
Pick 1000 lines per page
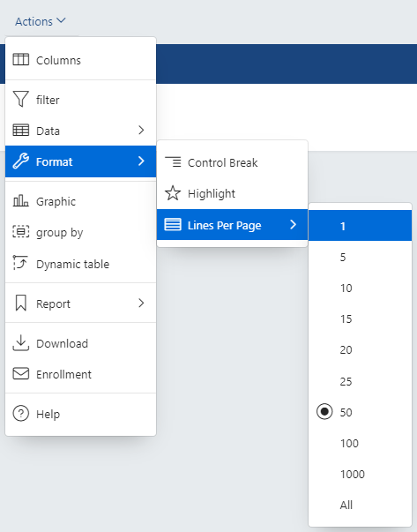(x=360, y=474)
